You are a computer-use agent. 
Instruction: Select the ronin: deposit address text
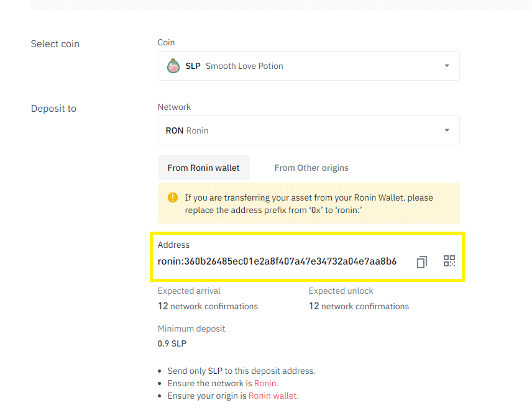tap(277, 261)
